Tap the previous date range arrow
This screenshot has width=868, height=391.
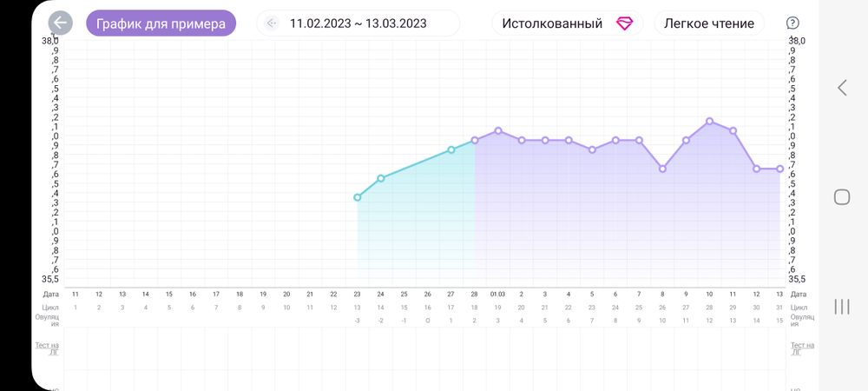[273, 23]
